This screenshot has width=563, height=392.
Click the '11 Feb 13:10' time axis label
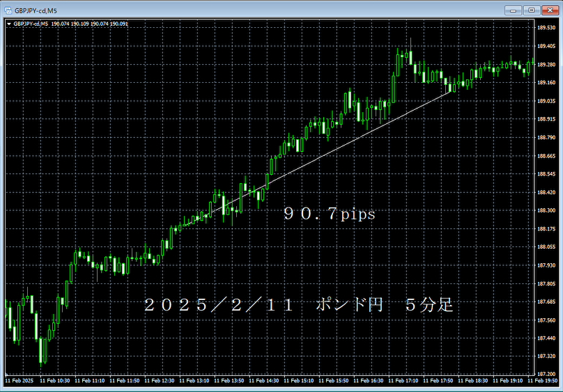tap(194, 381)
